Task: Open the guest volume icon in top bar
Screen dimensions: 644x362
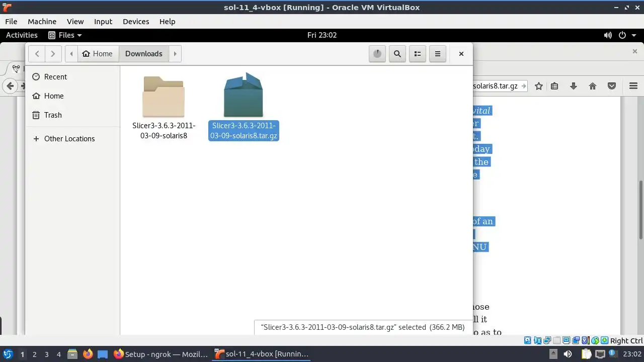Action: click(x=608, y=35)
